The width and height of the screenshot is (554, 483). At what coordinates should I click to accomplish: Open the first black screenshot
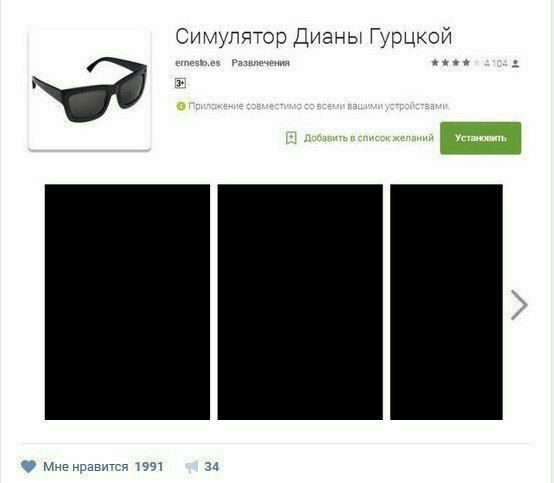tap(127, 302)
